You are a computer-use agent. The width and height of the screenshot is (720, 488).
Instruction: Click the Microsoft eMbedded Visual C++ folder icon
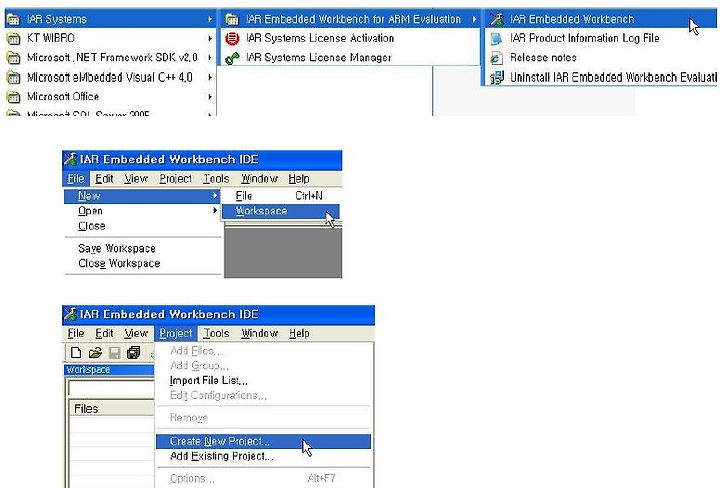(13, 78)
